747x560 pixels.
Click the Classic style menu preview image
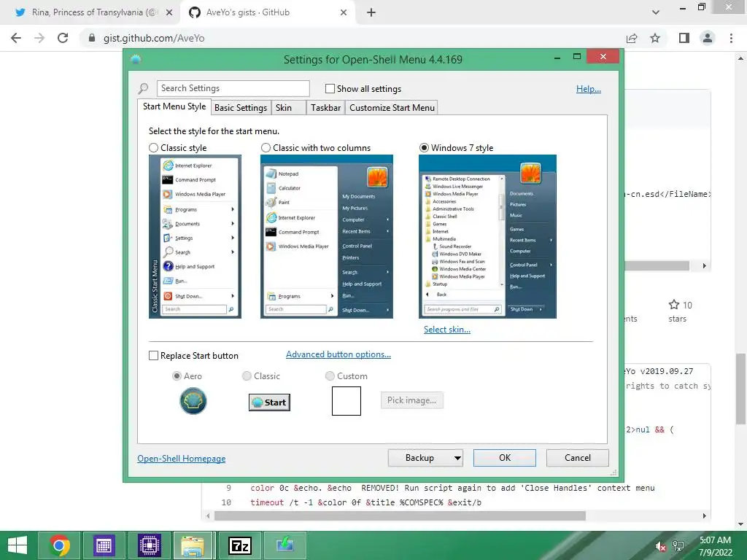click(x=195, y=237)
